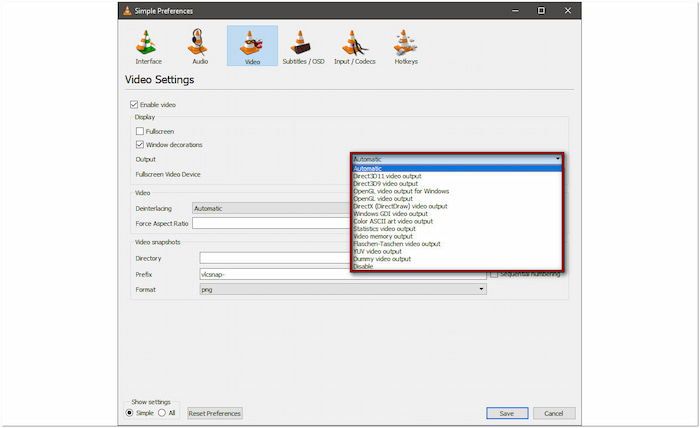Choose Windows GDI video output
700x428 pixels.
[457, 214]
